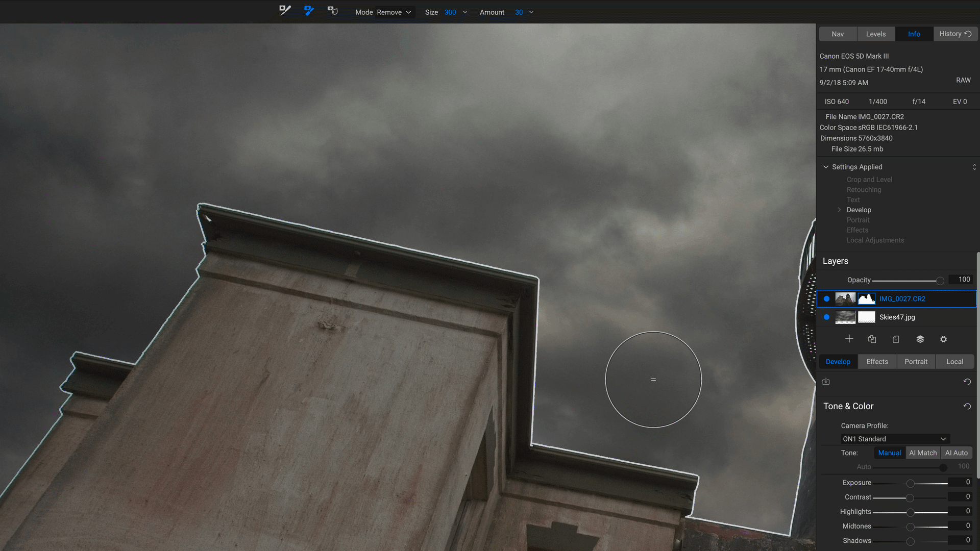Expand the Develop settings item
Screen dimensions: 980x551
tap(839, 210)
